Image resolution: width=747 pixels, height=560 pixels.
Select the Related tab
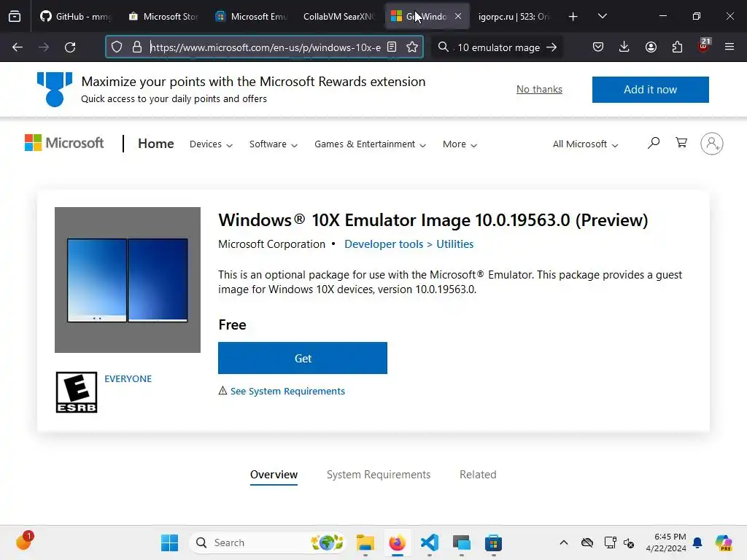[478, 475]
